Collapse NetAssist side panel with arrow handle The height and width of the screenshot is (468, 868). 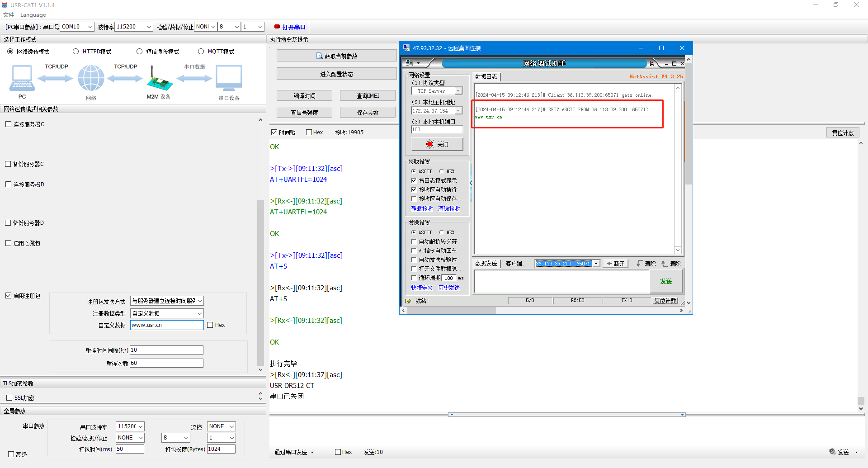pos(471,183)
